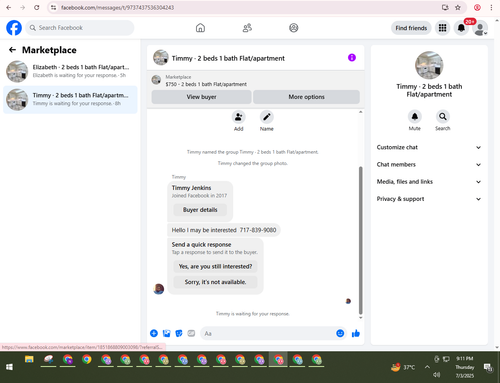Click the Search Facebook field
The width and height of the screenshot is (500, 383).
point(80,28)
